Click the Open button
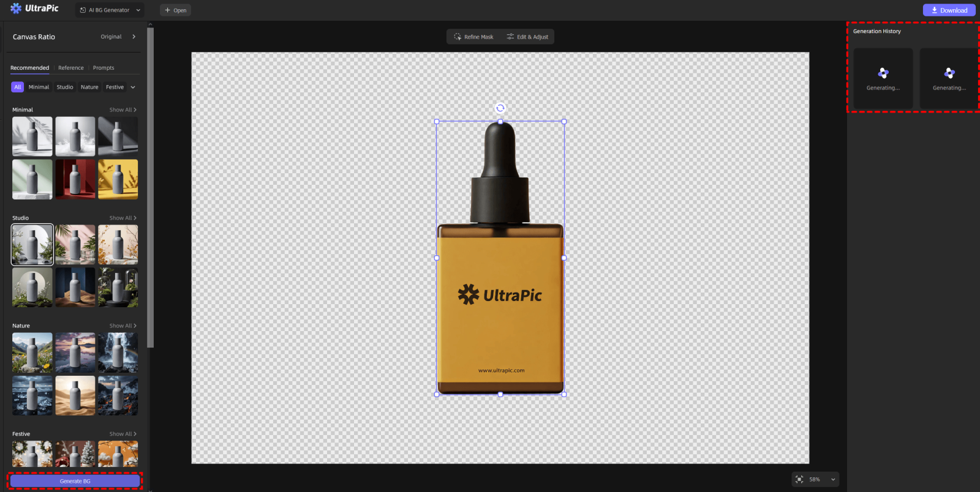The width and height of the screenshot is (980, 492). tap(175, 10)
